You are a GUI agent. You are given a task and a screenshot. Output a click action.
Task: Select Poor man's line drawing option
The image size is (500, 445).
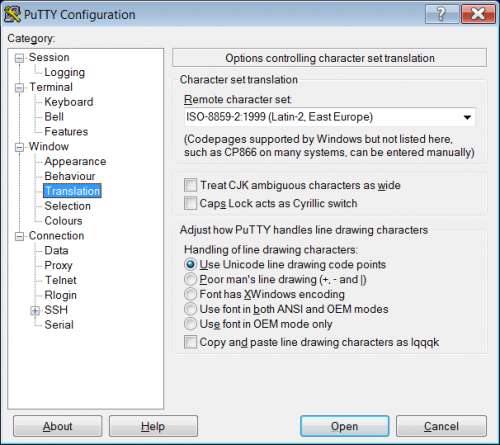(x=190, y=279)
